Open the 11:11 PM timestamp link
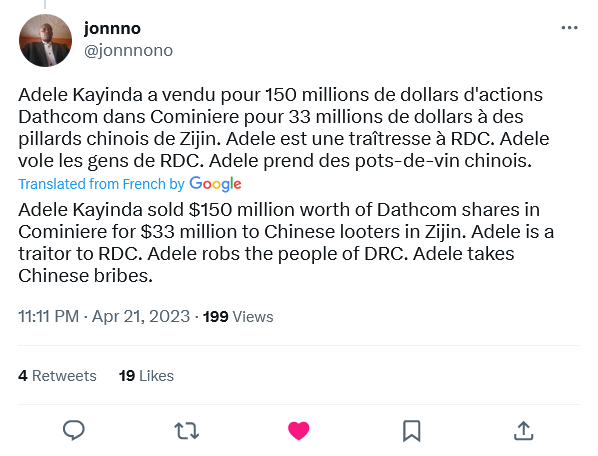Viewport: 598px width, 456px height. pyautogui.click(x=48, y=316)
